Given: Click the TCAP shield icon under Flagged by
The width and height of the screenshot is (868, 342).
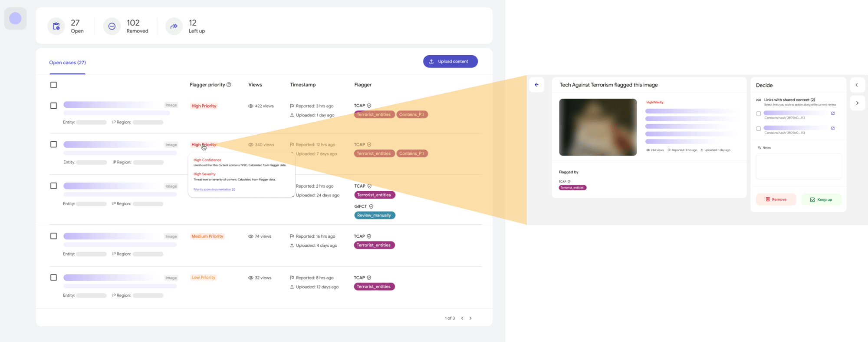Looking at the screenshot, I should 569,182.
